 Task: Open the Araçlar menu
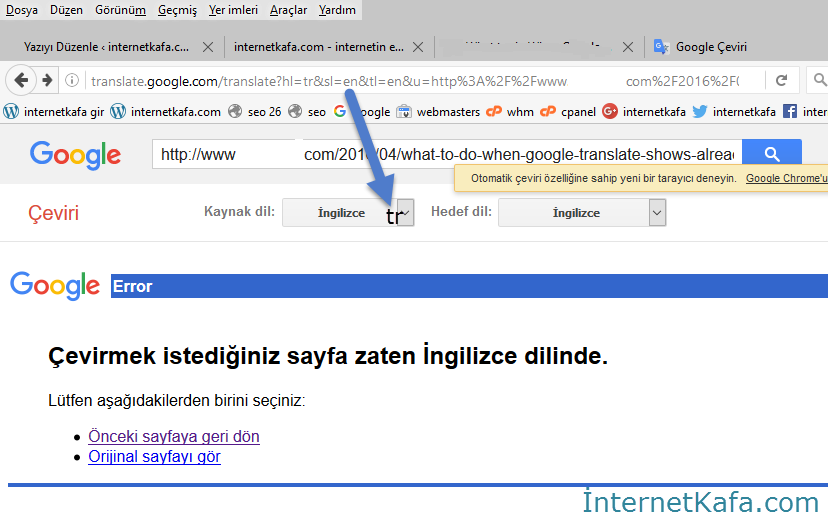(x=288, y=10)
